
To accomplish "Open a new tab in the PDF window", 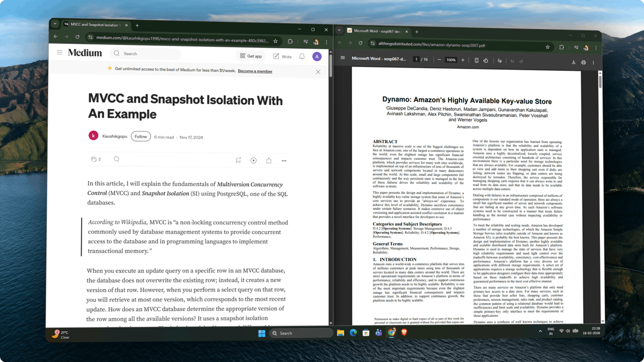I will 416,32.
